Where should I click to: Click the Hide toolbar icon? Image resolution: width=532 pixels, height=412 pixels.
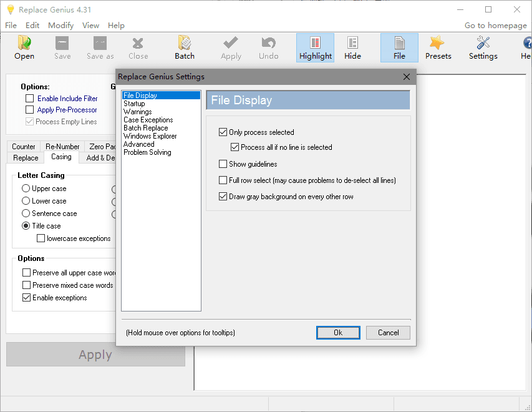pyautogui.click(x=352, y=48)
